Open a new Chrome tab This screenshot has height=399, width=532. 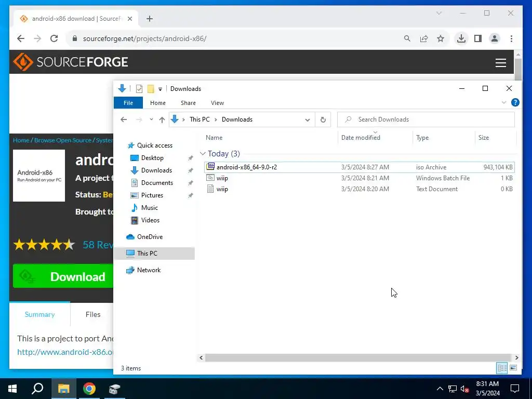[x=150, y=19]
